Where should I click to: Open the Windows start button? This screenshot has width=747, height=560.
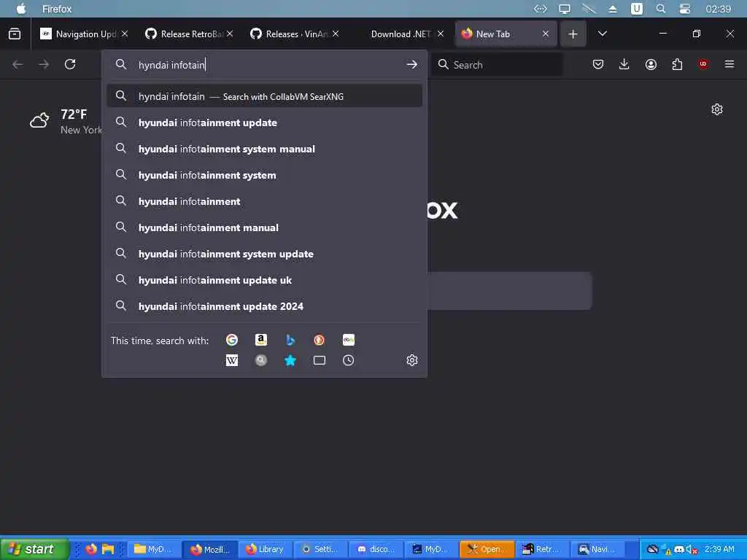pos(34,549)
